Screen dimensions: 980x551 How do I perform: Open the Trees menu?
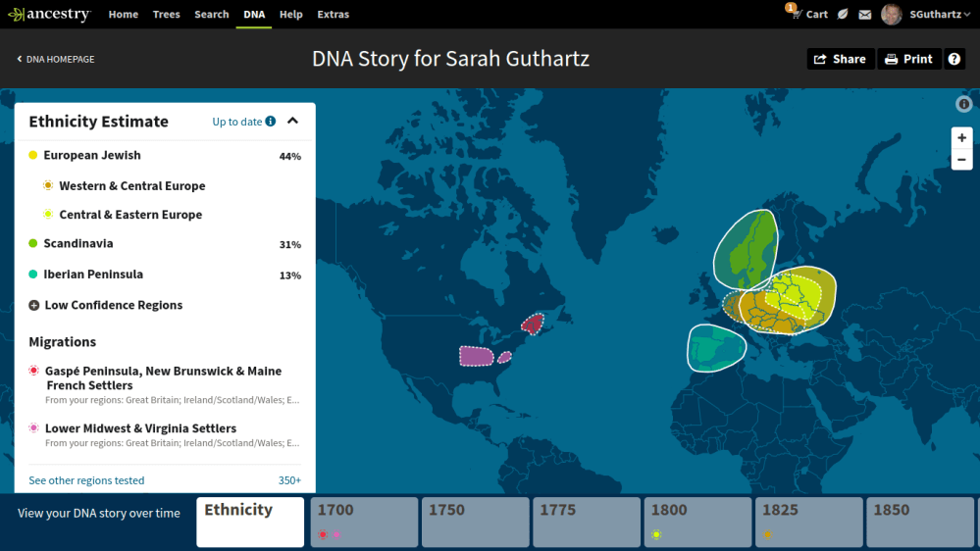pyautogui.click(x=166, y=15)
